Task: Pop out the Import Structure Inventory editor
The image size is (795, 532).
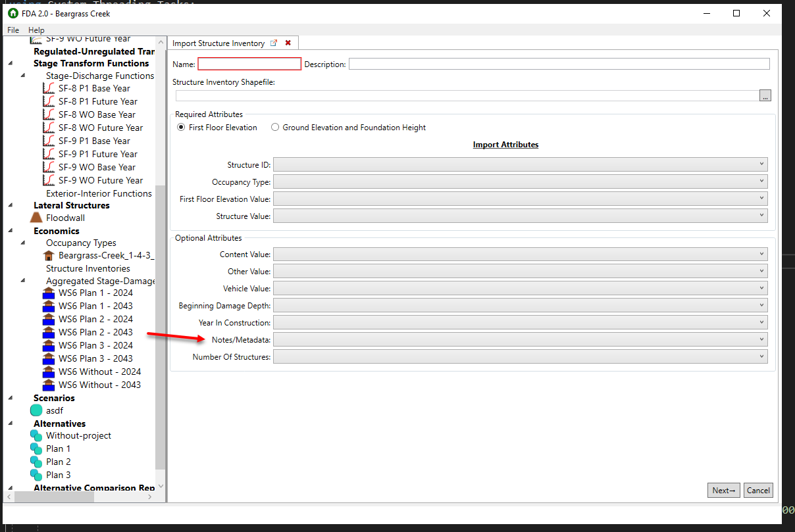Action: coord(274,42)
